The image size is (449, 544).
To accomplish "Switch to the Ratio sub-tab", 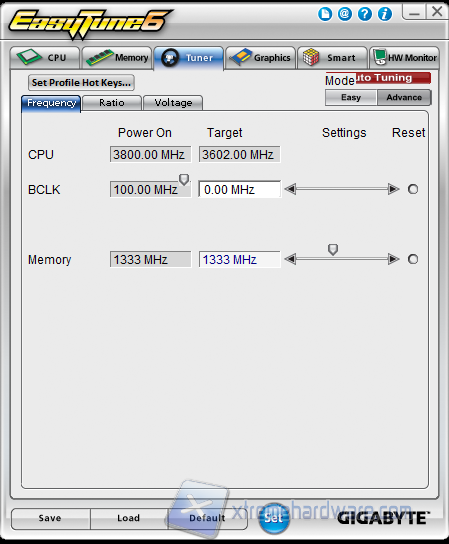I will 112,103.
